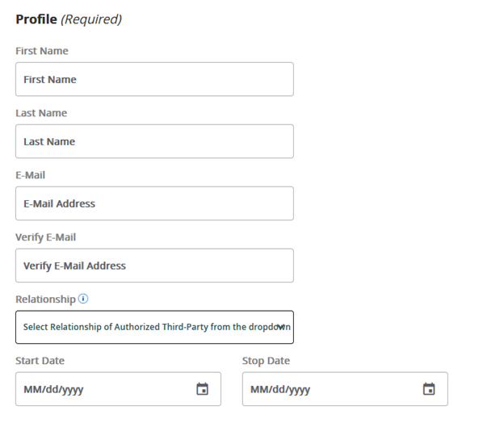Image resolution: width=504 pixels, height=427 pixels.
Task: Click the Relationship info icon
Action: tap(83, 299)
